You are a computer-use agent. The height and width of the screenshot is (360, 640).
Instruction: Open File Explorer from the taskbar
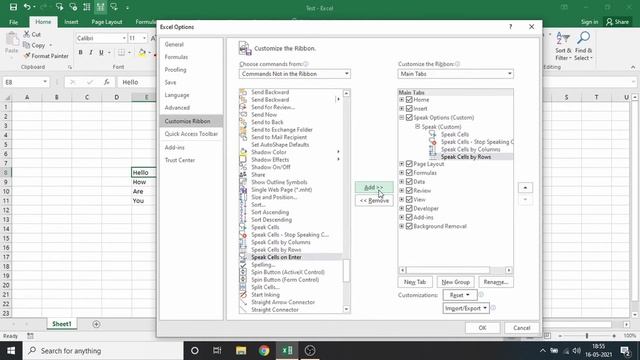click(x=241, y=351)
